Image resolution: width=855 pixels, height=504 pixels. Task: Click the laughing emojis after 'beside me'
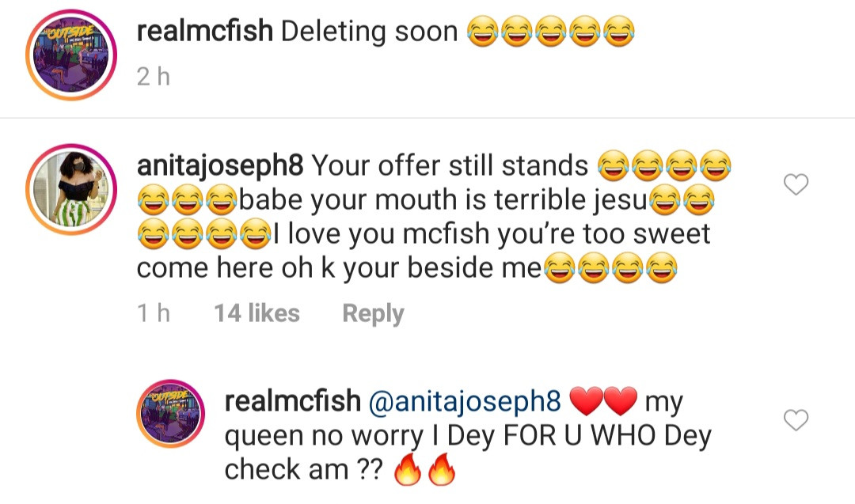click(x=610, y=271)
